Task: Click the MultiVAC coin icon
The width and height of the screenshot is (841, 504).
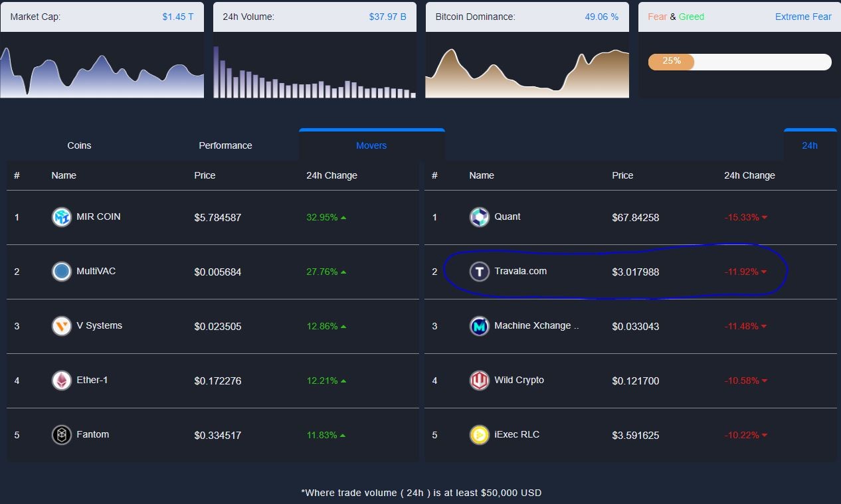Action: click(61, 272)
